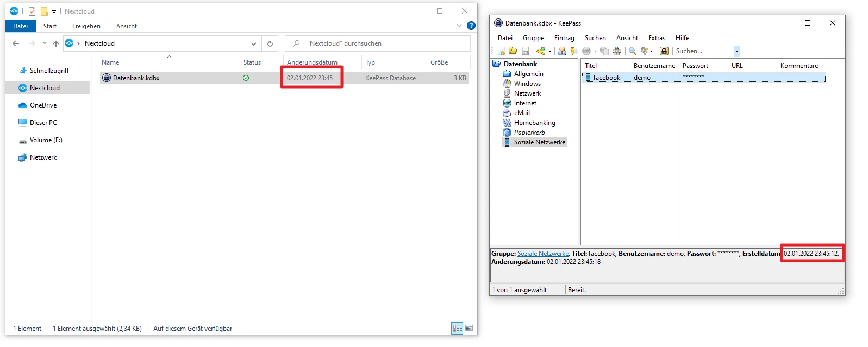The height and width of the screenshot is (347, 868).
Task: Select the Datenbank.kdbx file in Explorer
Action: coord(284,78)
